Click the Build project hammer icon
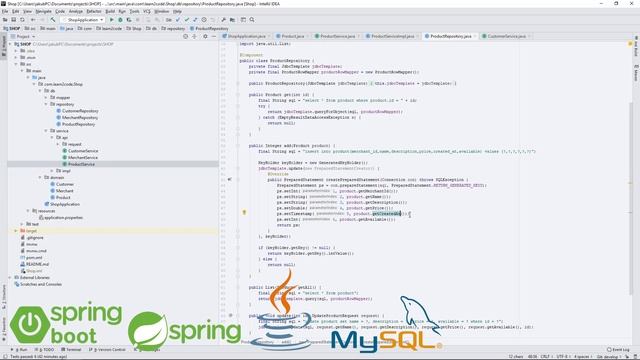The width and height of the screenshot is (640, 360). [x=53, y=20]
